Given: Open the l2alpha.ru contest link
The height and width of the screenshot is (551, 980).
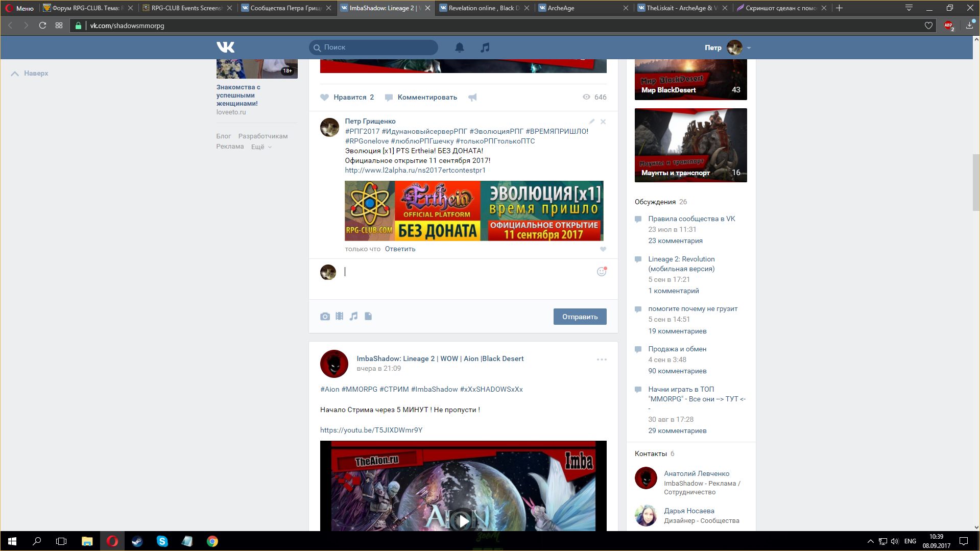Looking at the screenshot, I should point(415,170).
